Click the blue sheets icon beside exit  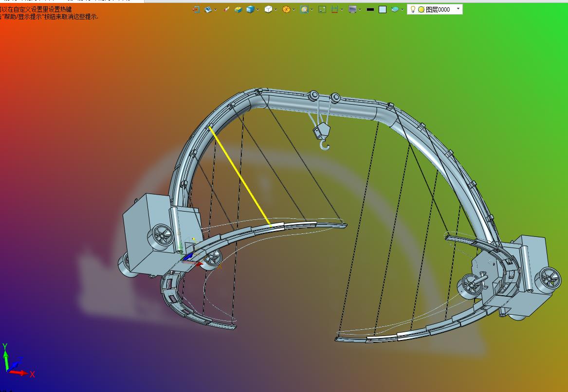(208, 9)
